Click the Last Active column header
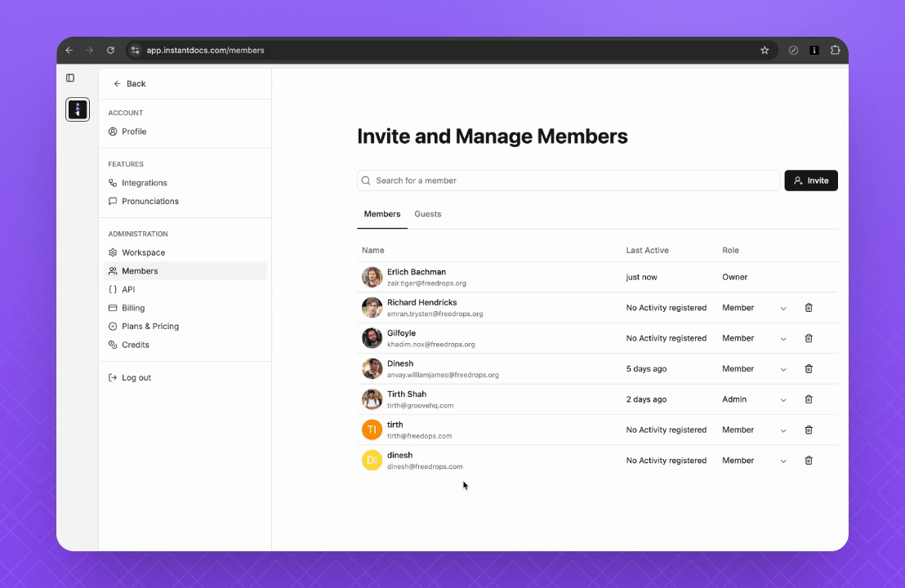 648,251
